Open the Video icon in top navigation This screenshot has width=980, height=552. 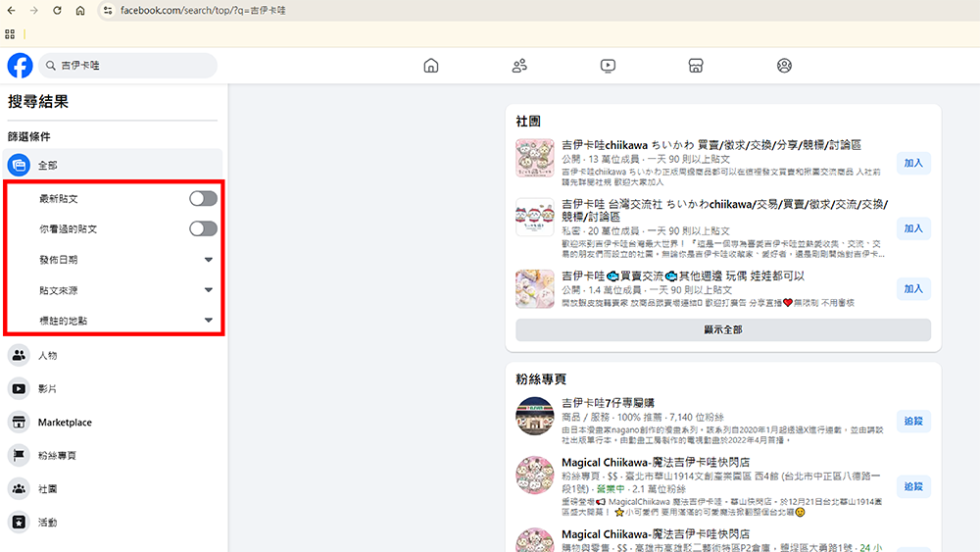608,66
